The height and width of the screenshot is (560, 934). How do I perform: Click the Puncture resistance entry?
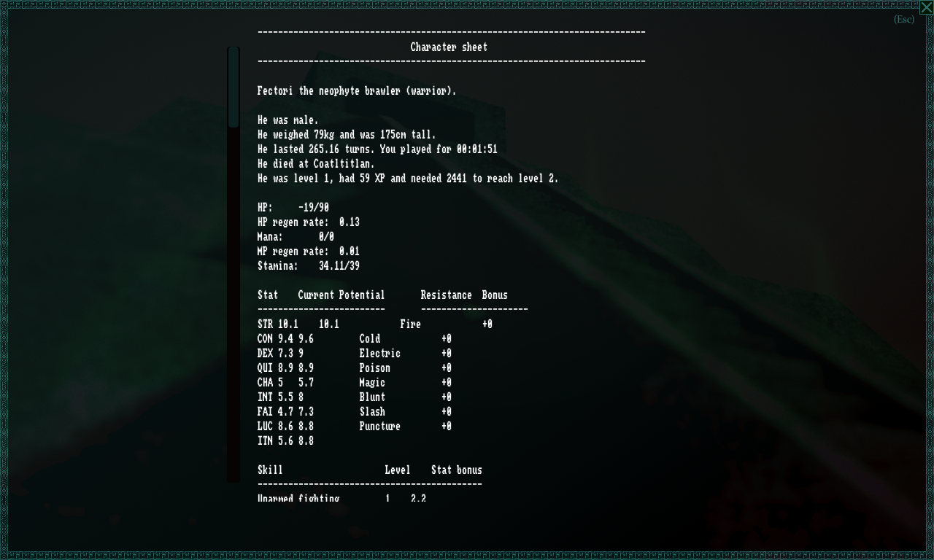coord(405,426)
